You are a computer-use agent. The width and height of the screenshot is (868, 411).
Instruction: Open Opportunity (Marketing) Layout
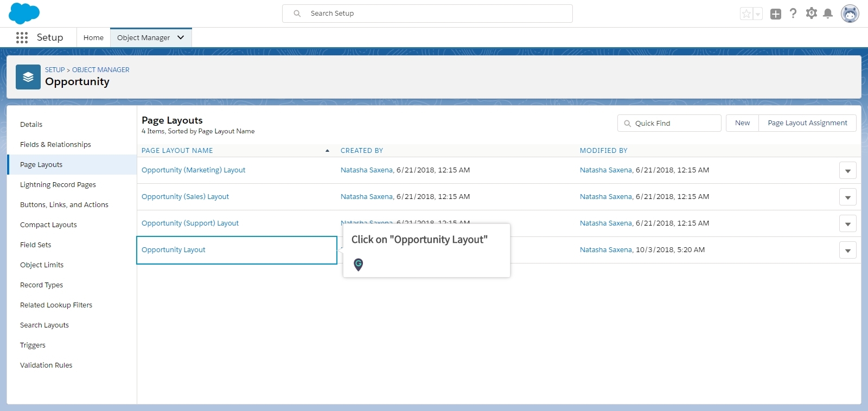pos(193,170)
